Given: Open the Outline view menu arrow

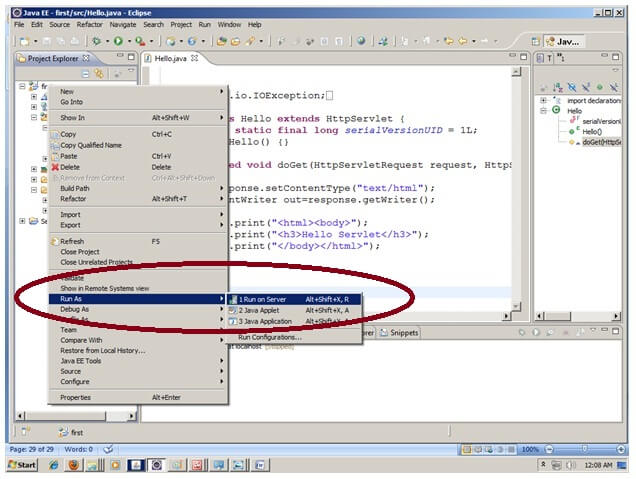Looking at the screenshot, I should click(x=615, y=71).
